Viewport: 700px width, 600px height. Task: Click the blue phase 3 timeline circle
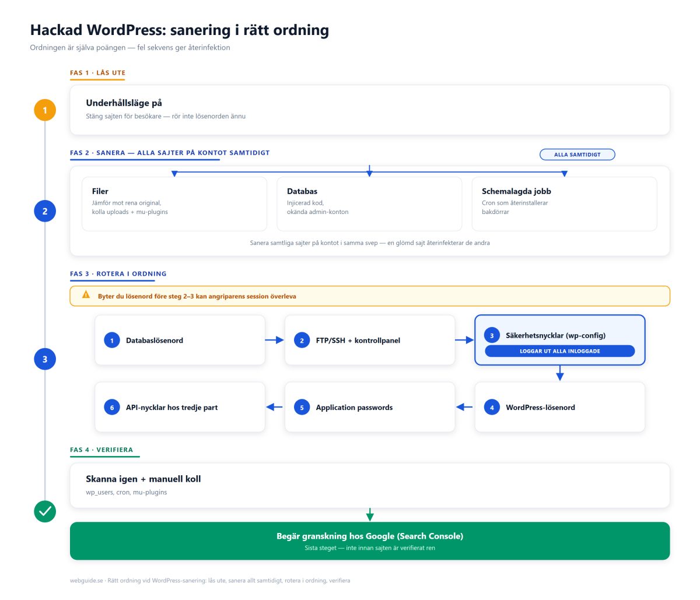click(x=45, y=359)
